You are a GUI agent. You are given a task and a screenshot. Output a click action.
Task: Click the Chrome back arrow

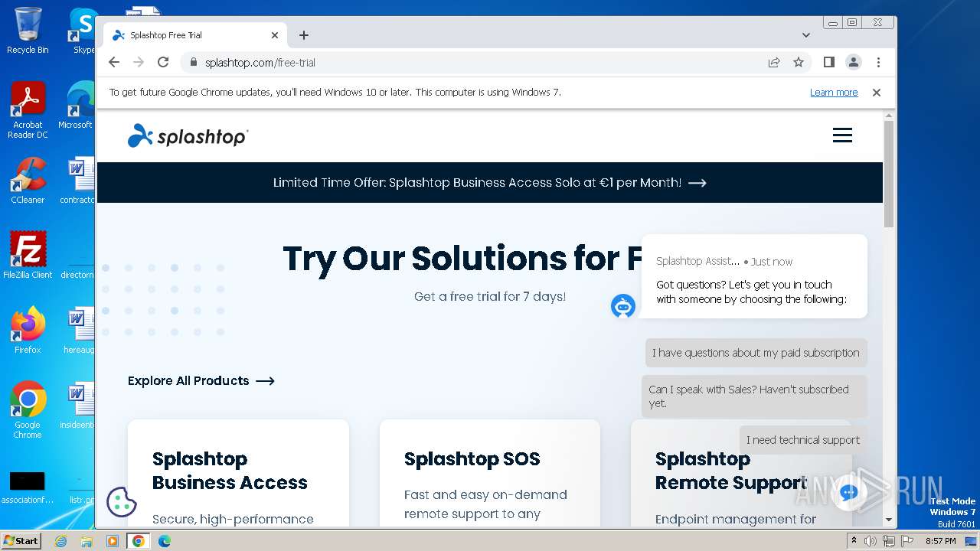click(114, 62)
